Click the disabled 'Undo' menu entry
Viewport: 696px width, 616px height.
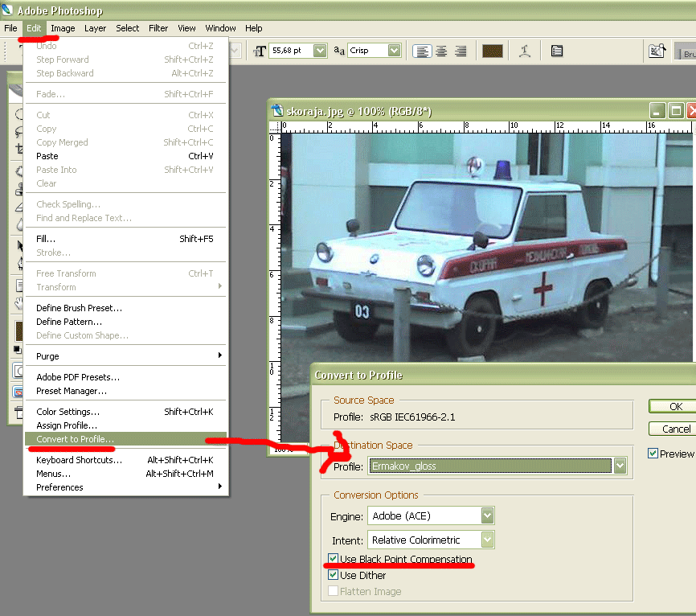pos(125,46)
